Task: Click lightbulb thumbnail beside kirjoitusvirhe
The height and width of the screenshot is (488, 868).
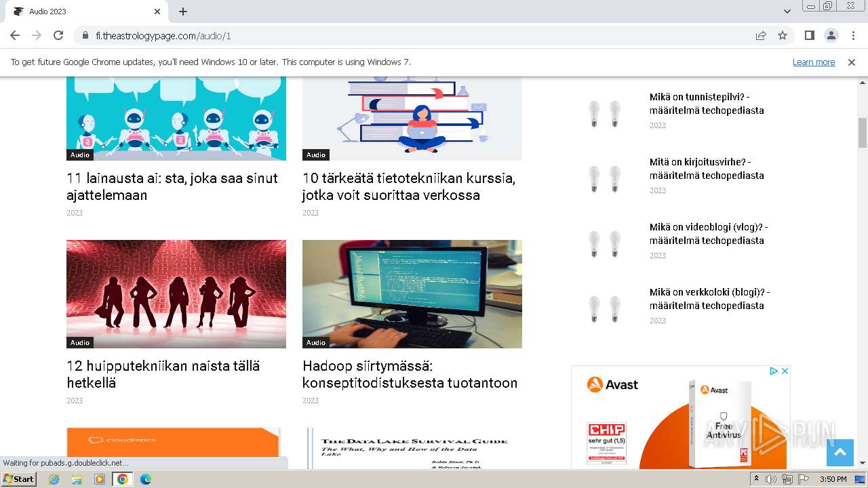Action: click(x=605, y=178)
